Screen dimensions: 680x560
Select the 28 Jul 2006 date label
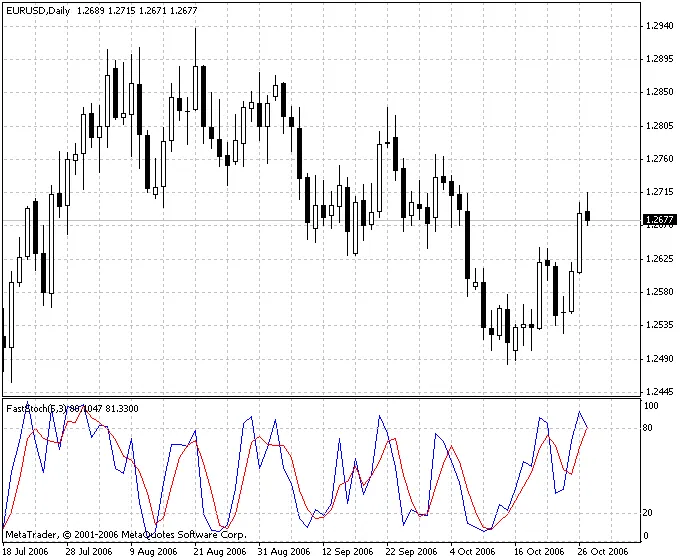89,551
